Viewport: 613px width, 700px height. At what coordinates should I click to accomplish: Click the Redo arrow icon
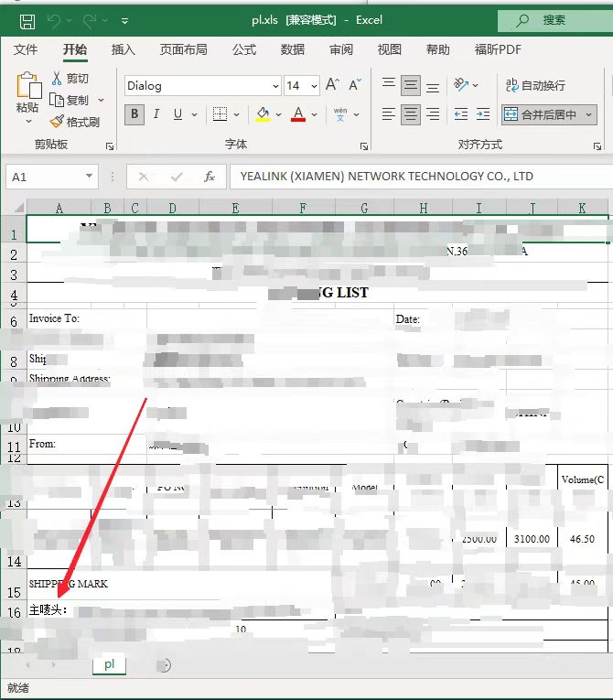coord(90,21)
